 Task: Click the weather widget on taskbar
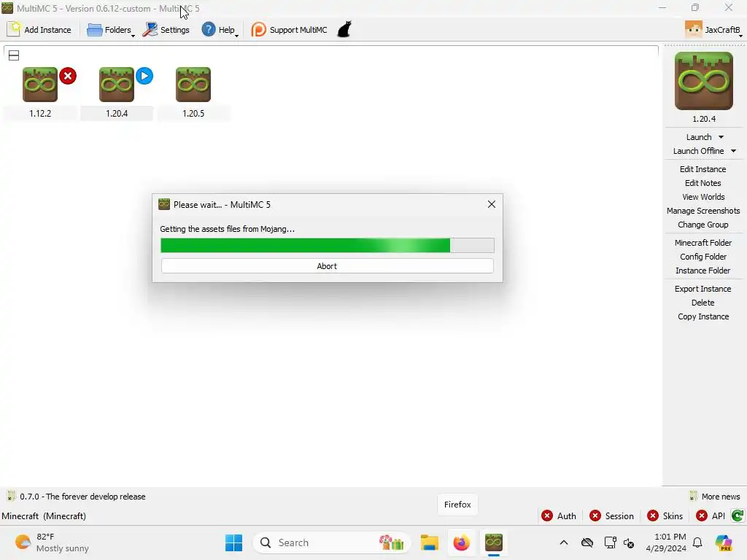point(52,542)
